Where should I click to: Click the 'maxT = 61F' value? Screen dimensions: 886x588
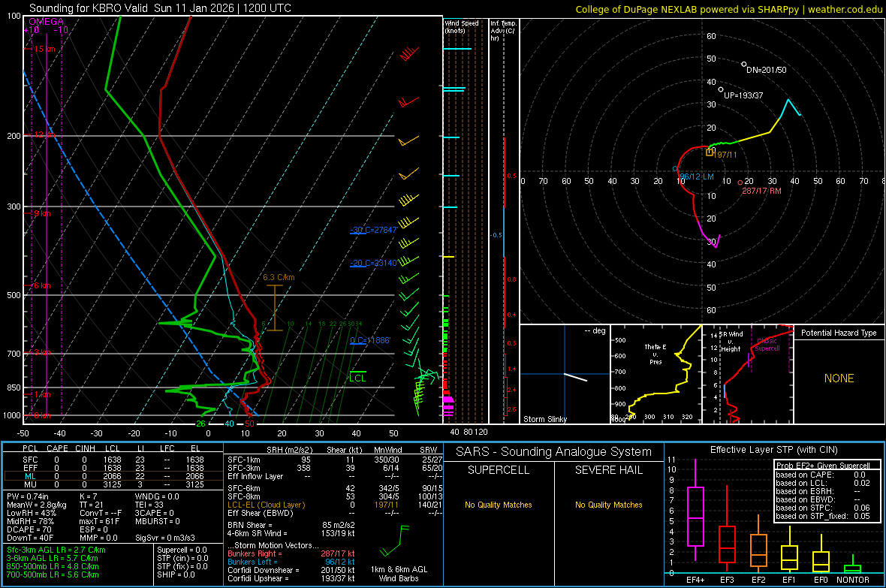tap(99, 521)
